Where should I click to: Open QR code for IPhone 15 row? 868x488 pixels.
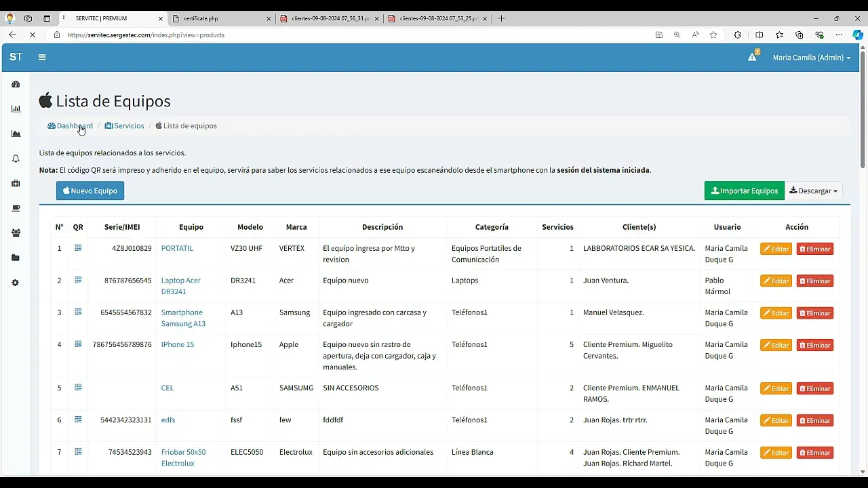point(78,344)
